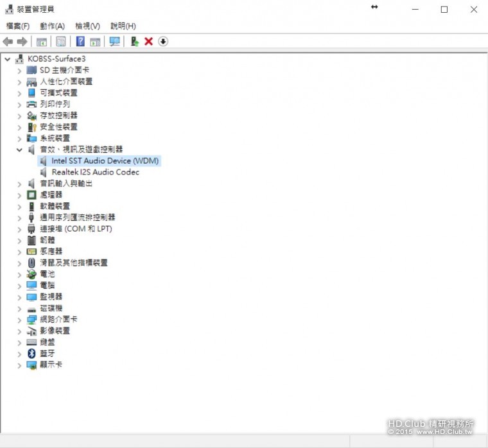Expand the 磁碟機 category
The width and height of the screenshot is (488, 448).
tap(19, 309)
